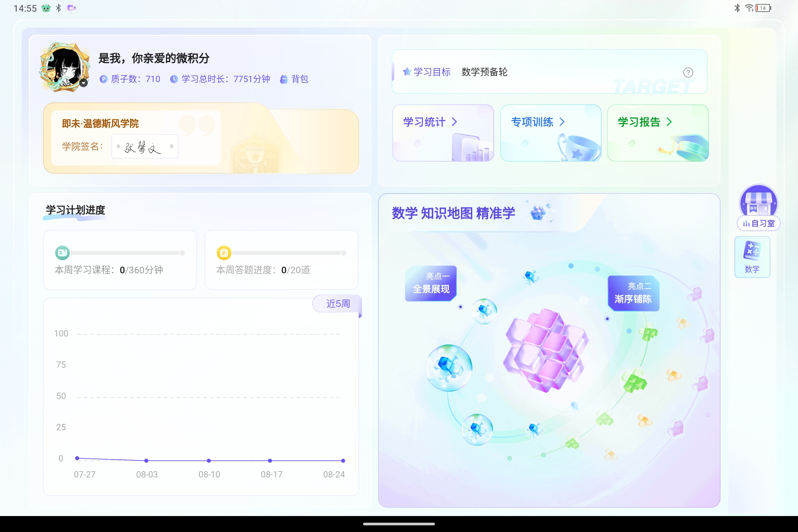Image resolution: width=798 pixels, height=532 pixels.
Task: Tap the 自习室 label button
Action: pos(759,223)
